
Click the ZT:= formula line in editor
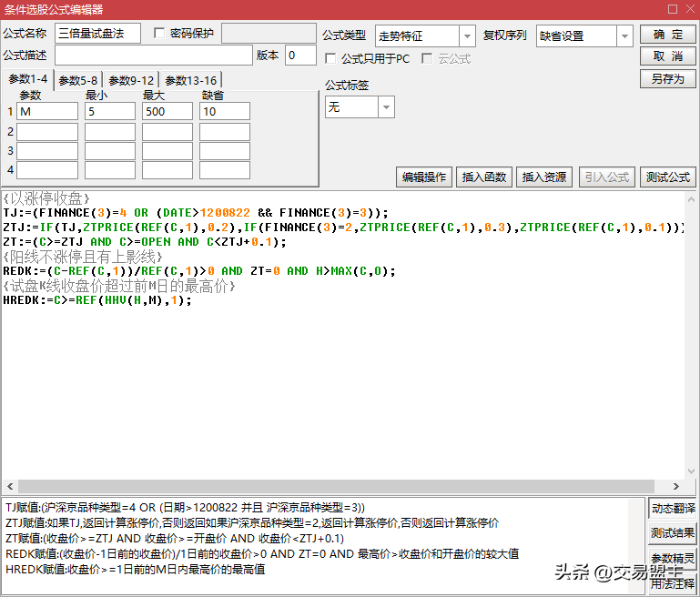pos(145,242)
